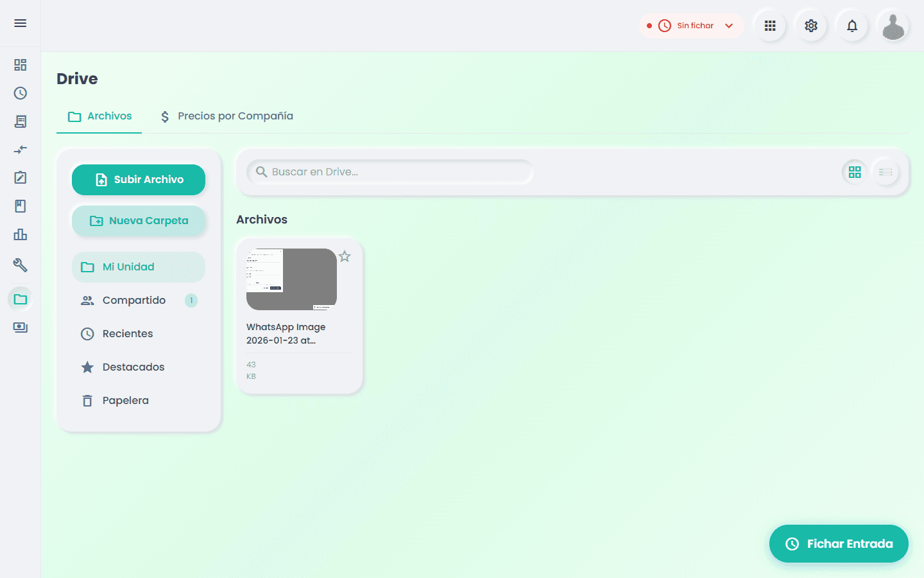The height and width of the screenshot is (578, 924).
Task: Open the wrench tools icon in sidebar
Action: coord(21,265)
